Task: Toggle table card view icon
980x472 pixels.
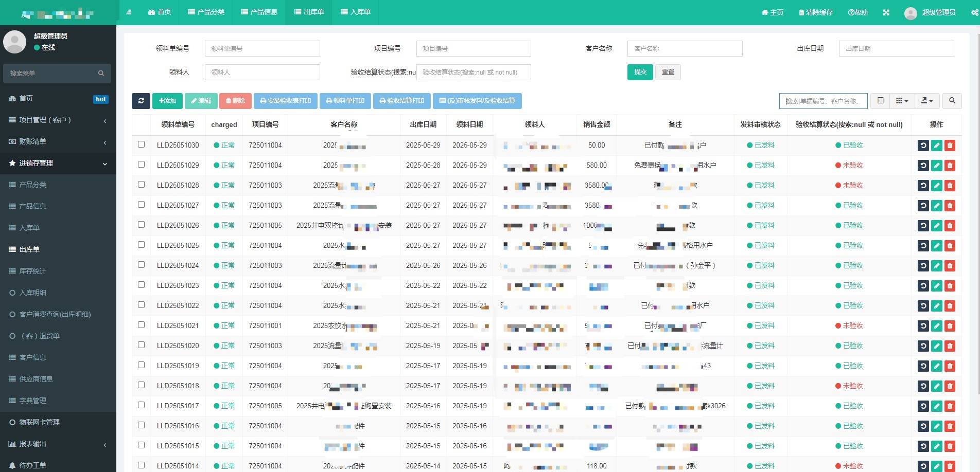Action: tap(880, 101)
